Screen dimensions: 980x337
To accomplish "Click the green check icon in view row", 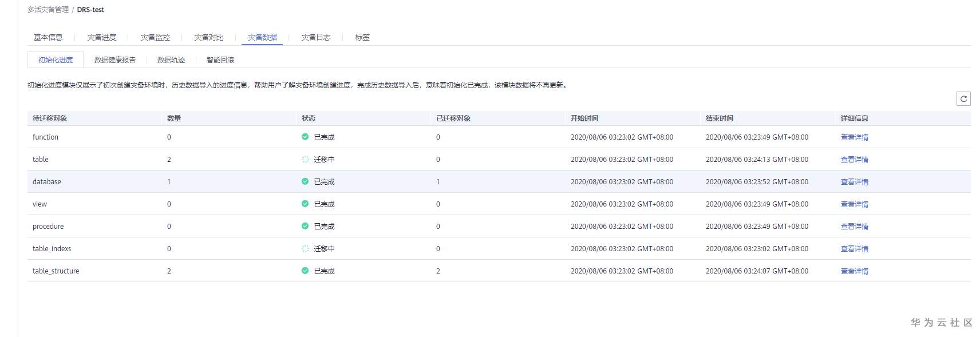I will pos(305,204).
